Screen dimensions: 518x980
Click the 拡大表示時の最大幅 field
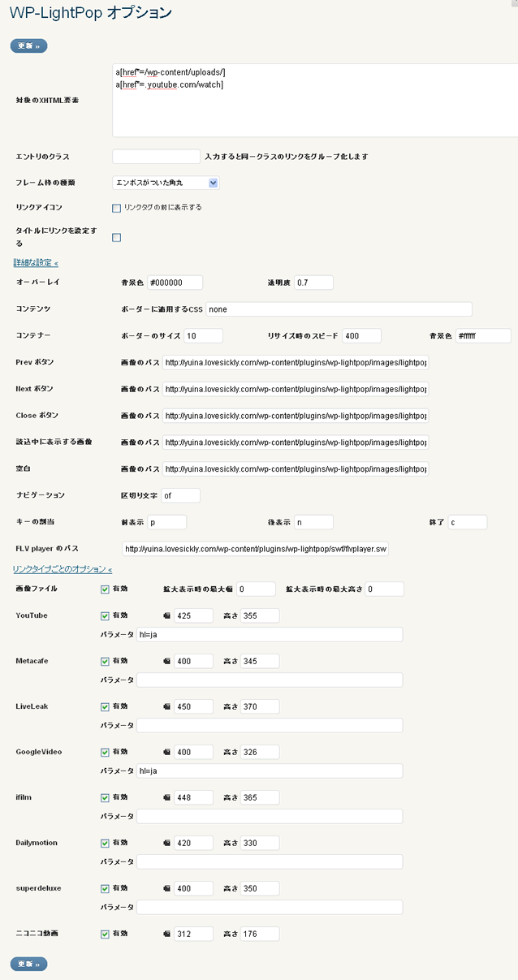257,589
